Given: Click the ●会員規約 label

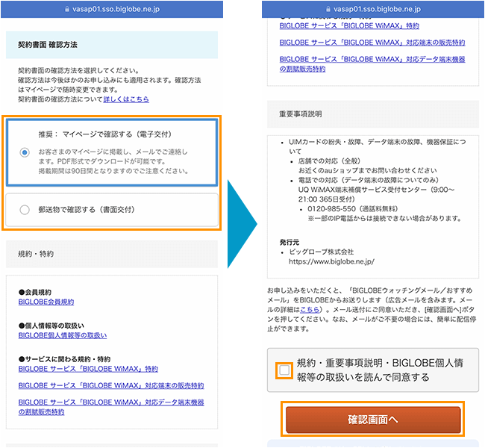Looking at the screenshot, I should [35, 292].
